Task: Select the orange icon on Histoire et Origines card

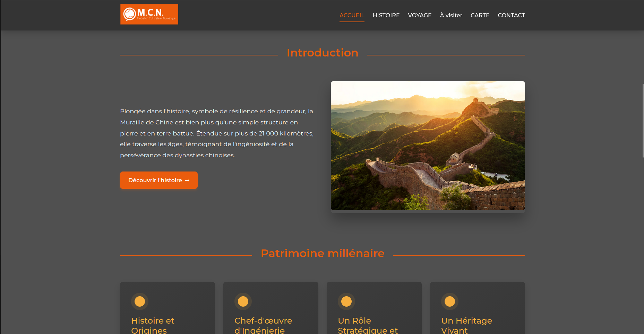Action: (x=139, y=301)
